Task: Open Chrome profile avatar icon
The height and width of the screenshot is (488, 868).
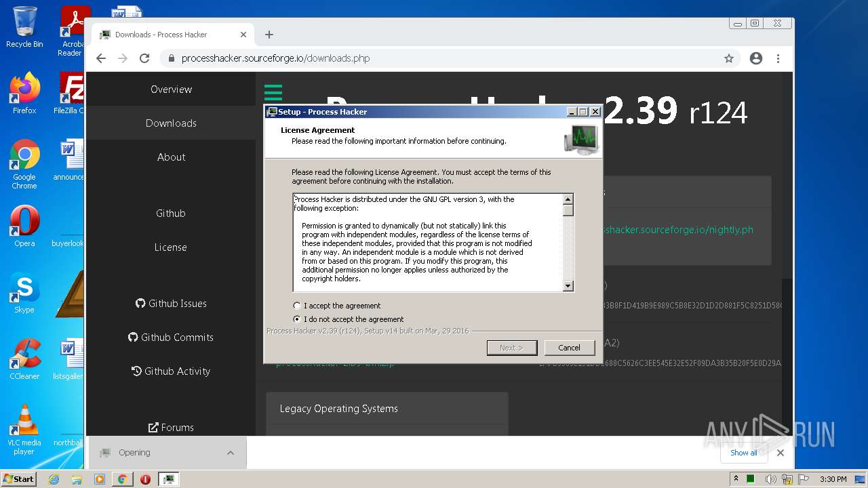Action: pyautogui.click(x=756, y=58)
